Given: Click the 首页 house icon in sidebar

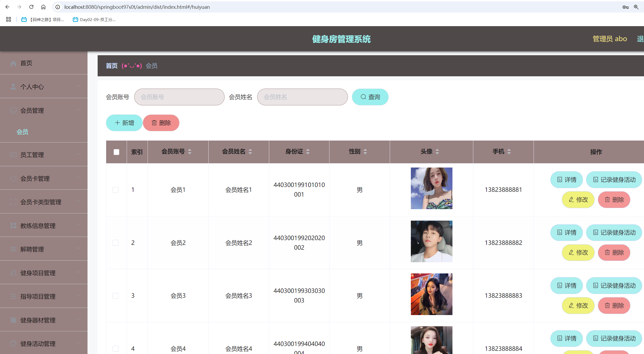Looking at the screenshot, I should tap(13, 63).
